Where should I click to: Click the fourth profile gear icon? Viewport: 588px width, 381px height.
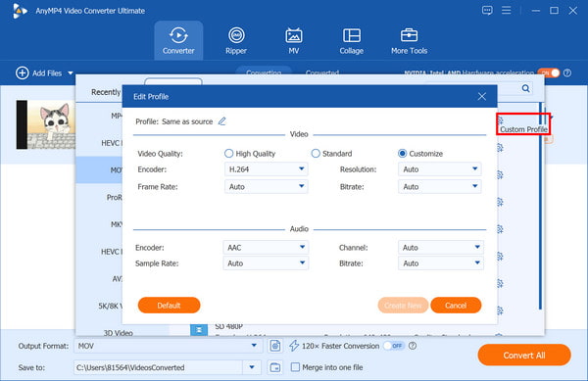500,203
